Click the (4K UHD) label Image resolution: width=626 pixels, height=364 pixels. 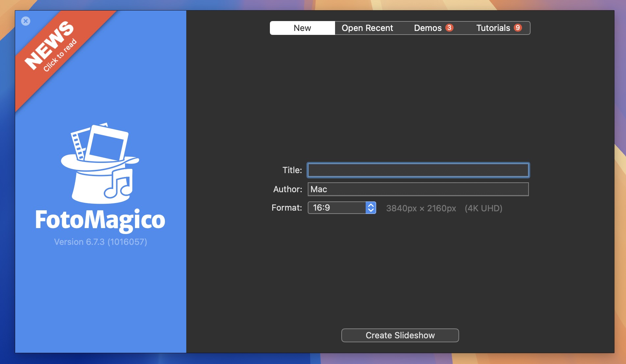click(483, 208)
